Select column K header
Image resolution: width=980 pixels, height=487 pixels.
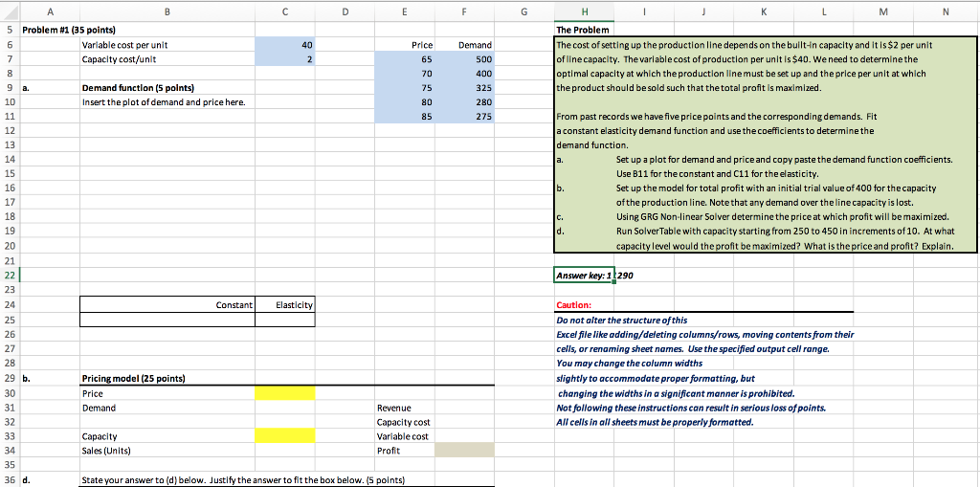pos(764,10)
